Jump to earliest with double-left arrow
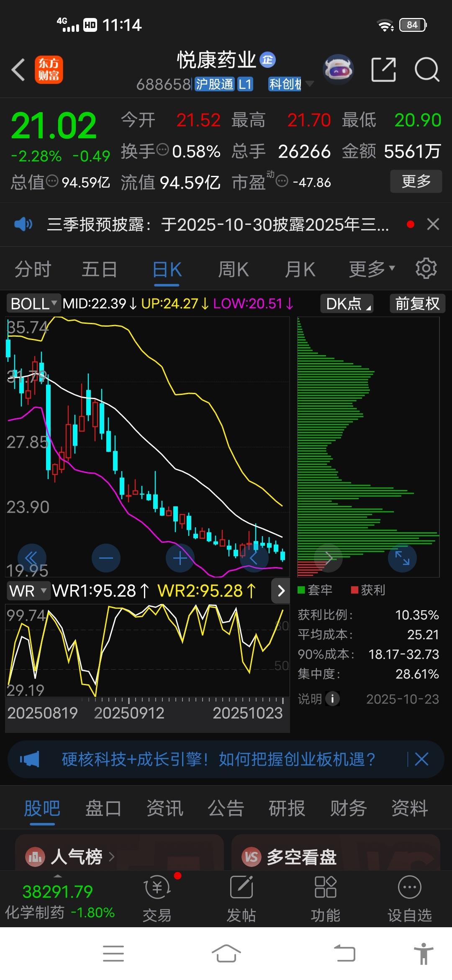Screen dimensions: 452x980 click(32, 558)
